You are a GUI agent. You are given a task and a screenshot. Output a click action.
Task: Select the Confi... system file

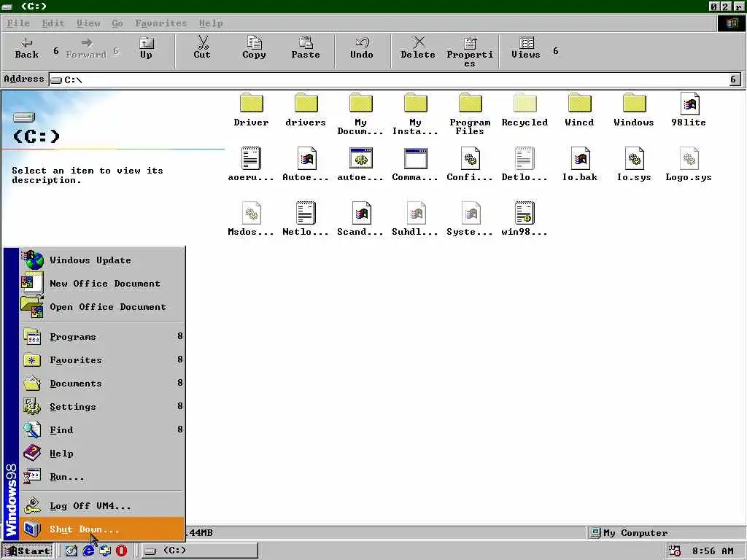pos(470,165)
